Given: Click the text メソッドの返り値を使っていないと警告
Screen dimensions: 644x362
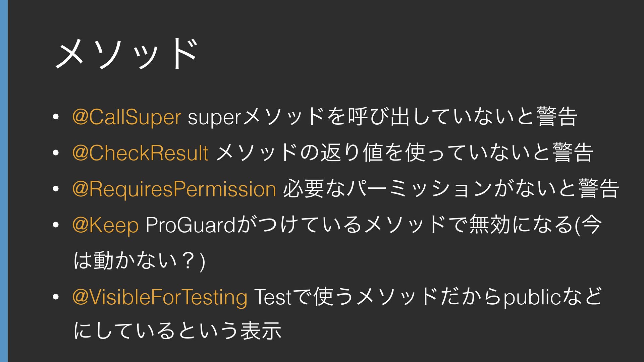Looking at the screenshot, I should pos(405,153).
